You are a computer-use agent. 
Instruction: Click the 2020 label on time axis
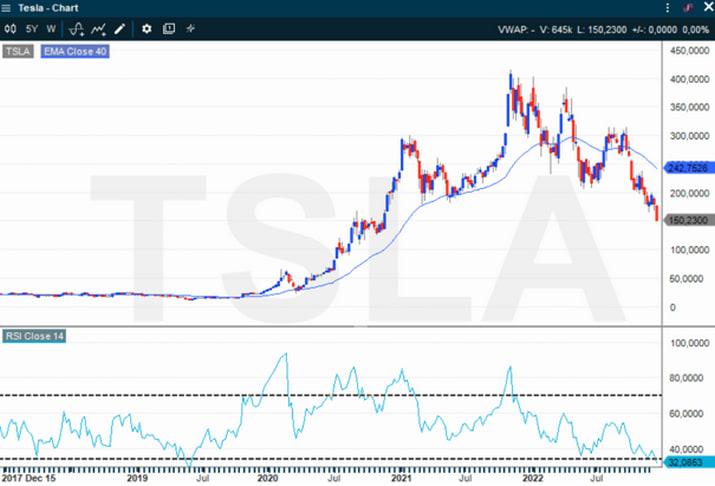[267, 478]
